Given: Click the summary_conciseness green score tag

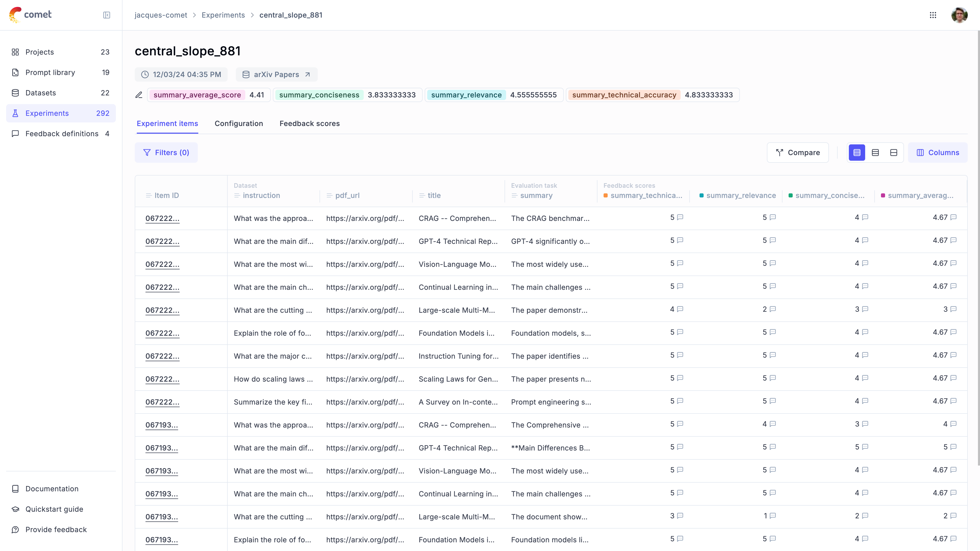Looking at the screenshot, I should [319, 95].
